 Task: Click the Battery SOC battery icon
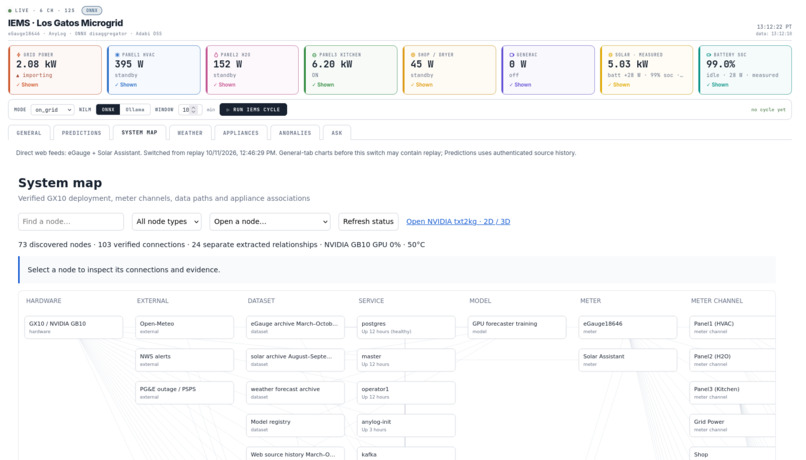click(709, 54)
